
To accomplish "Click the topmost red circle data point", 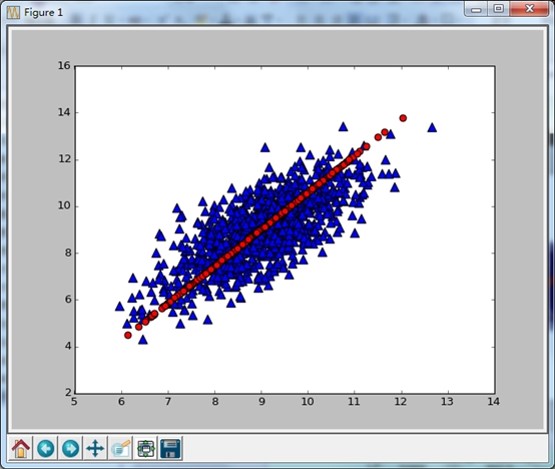I will 403,118.
